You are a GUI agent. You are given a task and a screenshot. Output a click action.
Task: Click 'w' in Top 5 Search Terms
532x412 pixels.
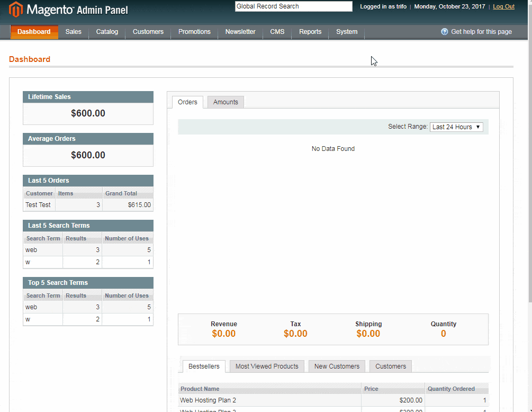click(28, 319)
